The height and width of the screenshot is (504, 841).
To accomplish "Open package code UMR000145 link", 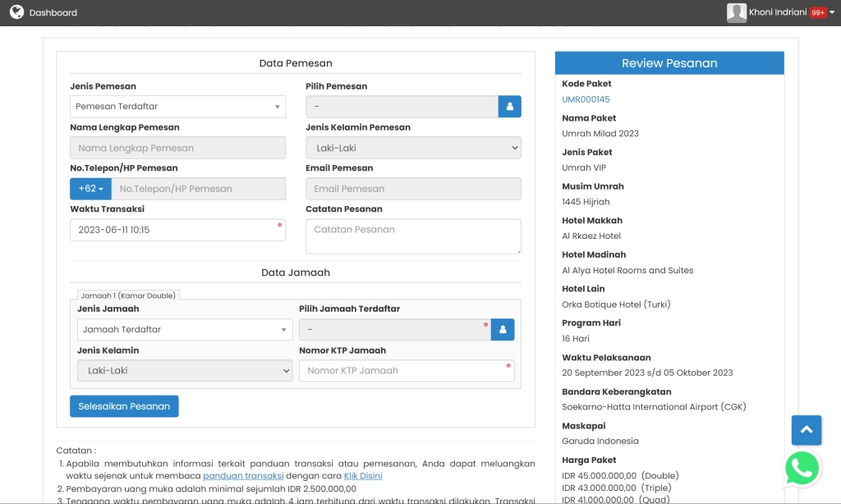I will pyautogui.click(x=586, y=99).
